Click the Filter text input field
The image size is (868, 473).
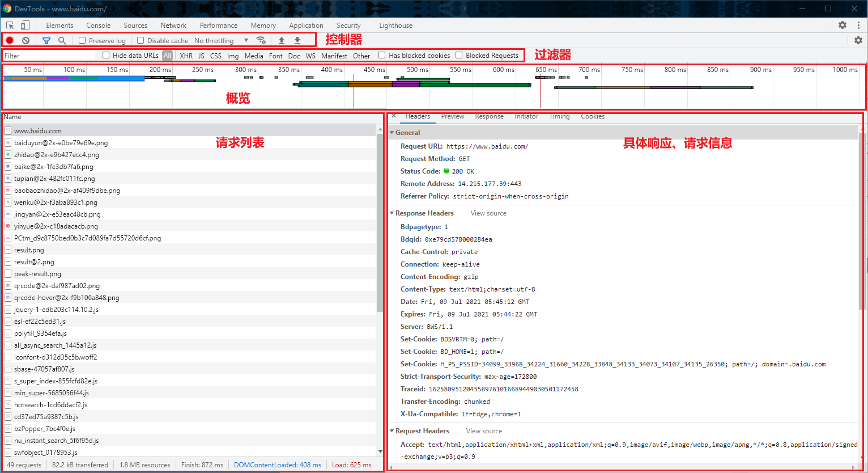50,56
